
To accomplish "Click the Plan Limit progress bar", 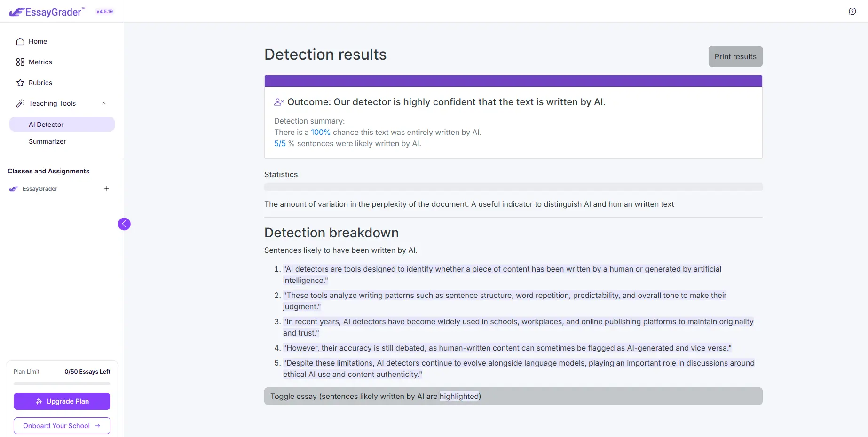I will pos(62,384).
